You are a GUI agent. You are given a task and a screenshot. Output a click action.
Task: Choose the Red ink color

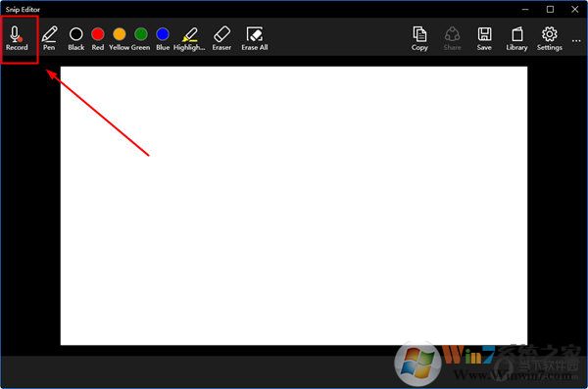[98, 38]
